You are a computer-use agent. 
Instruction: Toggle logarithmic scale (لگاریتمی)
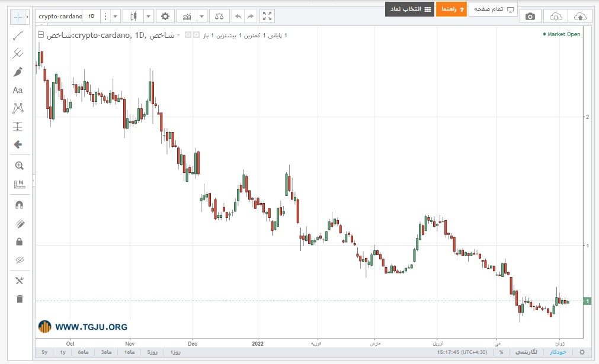(x=526, y=352)
